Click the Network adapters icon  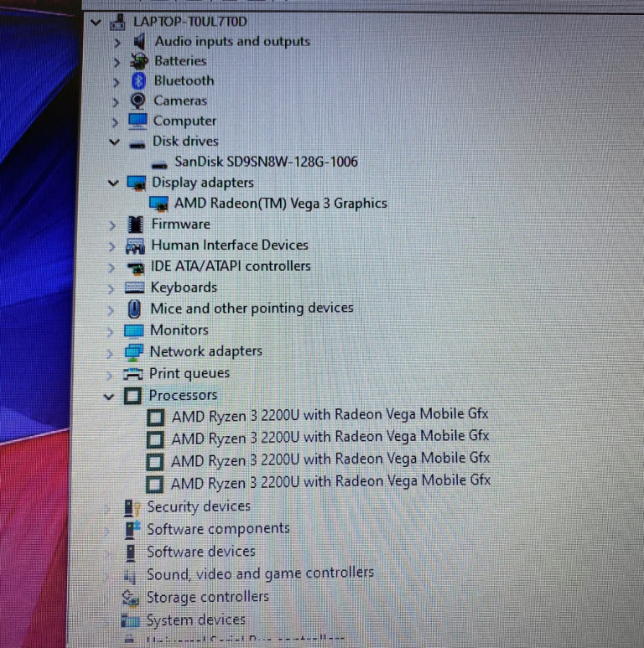[x=133, y=352]
